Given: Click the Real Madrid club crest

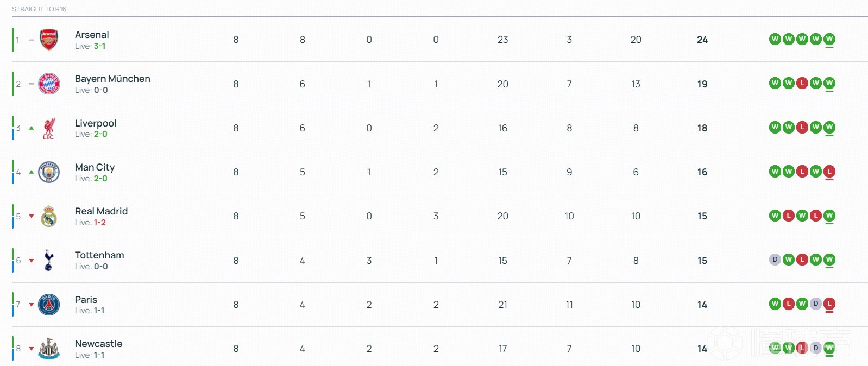Looking at the screenshot, I should pos(49,216).
